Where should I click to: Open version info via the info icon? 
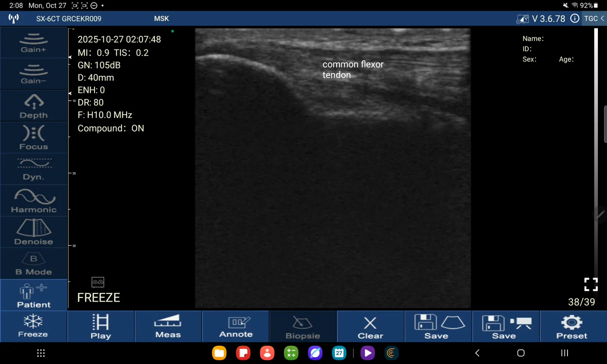(575, 19)
